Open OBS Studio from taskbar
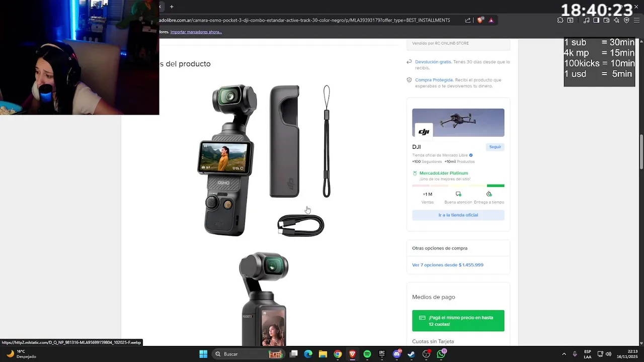 click(x=426, y=354)
